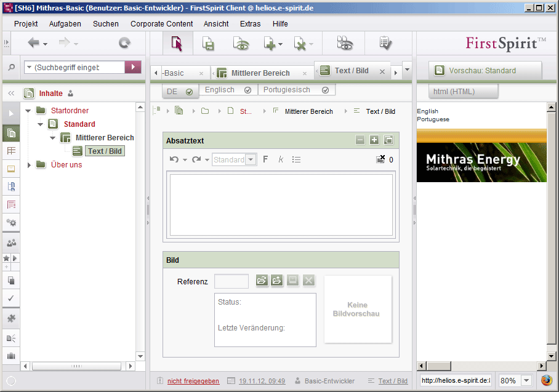Expand Absatztext section plus button
This screenshot has height=392, width=559.
[374, 140]
